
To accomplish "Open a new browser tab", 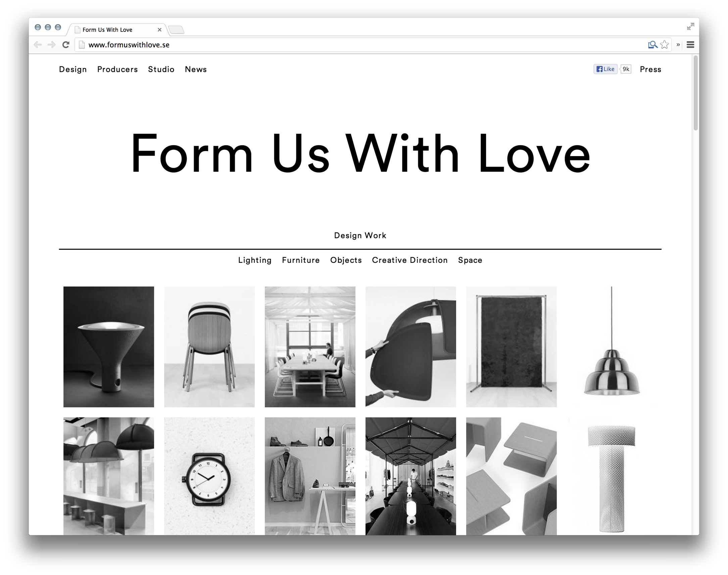I will [176, 30].
